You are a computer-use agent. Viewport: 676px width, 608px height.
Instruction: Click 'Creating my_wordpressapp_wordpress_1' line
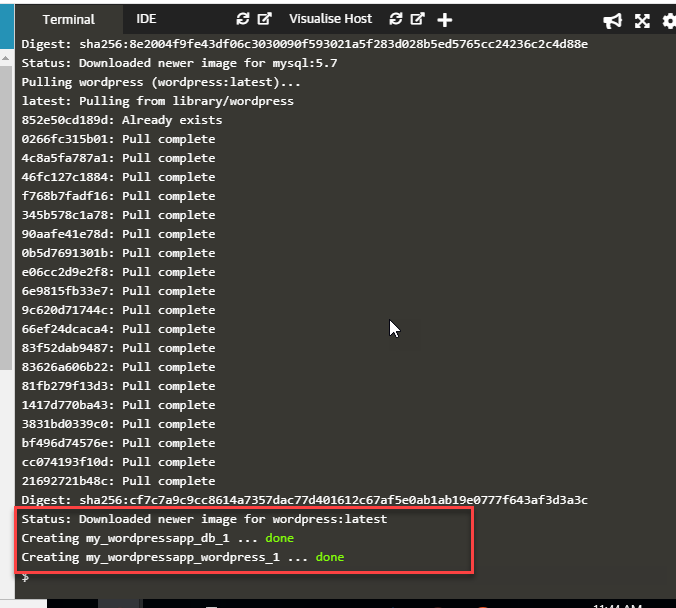click(x=183, y=557)
